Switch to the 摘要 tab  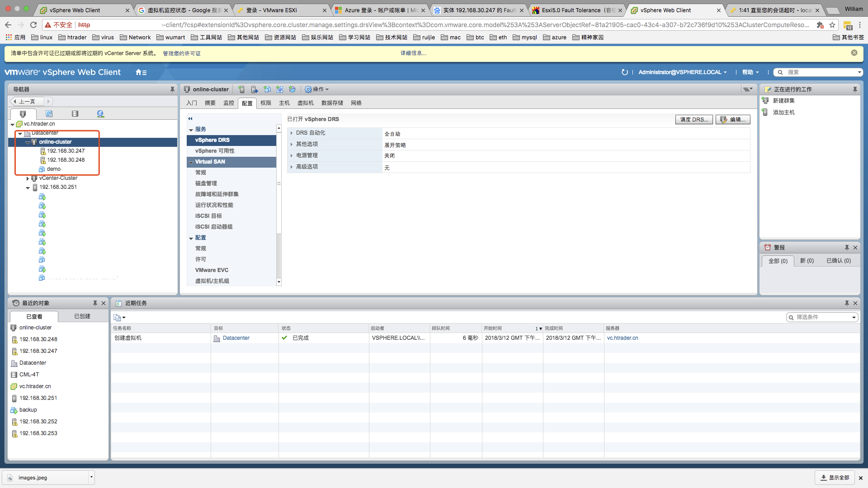(x=210, y=103)
